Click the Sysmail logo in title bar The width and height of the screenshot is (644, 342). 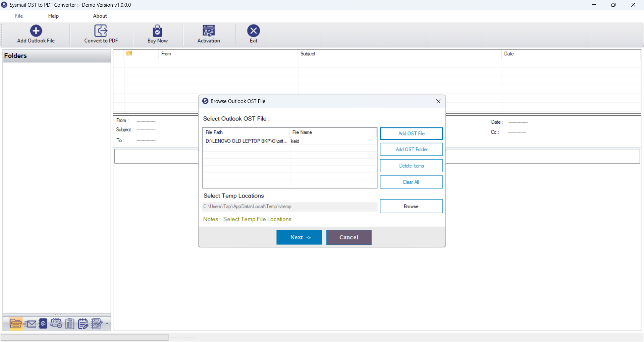(4, 5)
